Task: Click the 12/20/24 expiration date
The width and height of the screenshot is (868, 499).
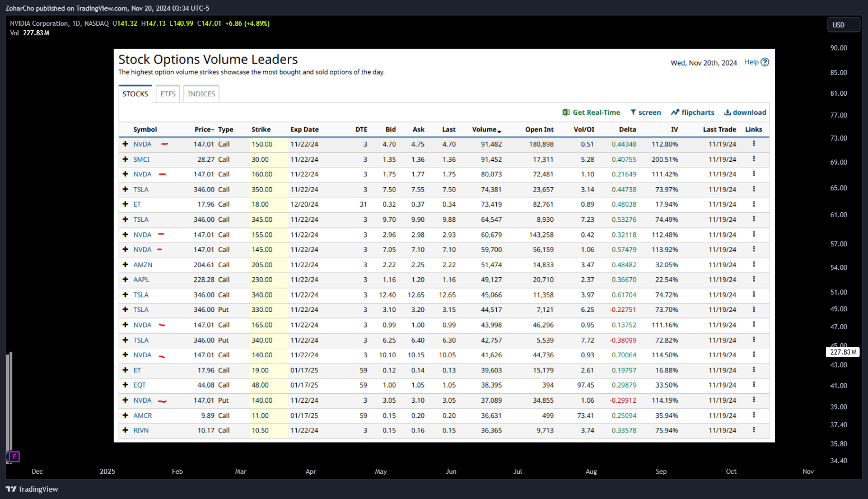Action: [304, 204]
